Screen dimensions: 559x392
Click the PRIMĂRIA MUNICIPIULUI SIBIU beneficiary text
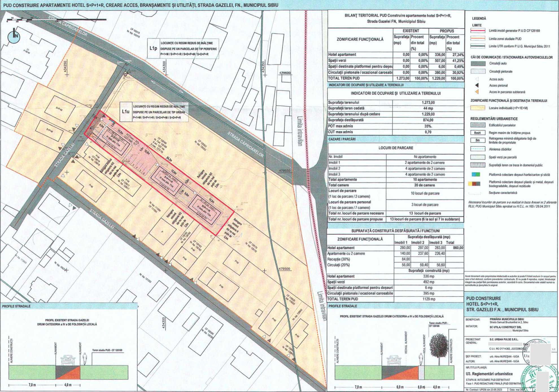(x=507, y=319)
